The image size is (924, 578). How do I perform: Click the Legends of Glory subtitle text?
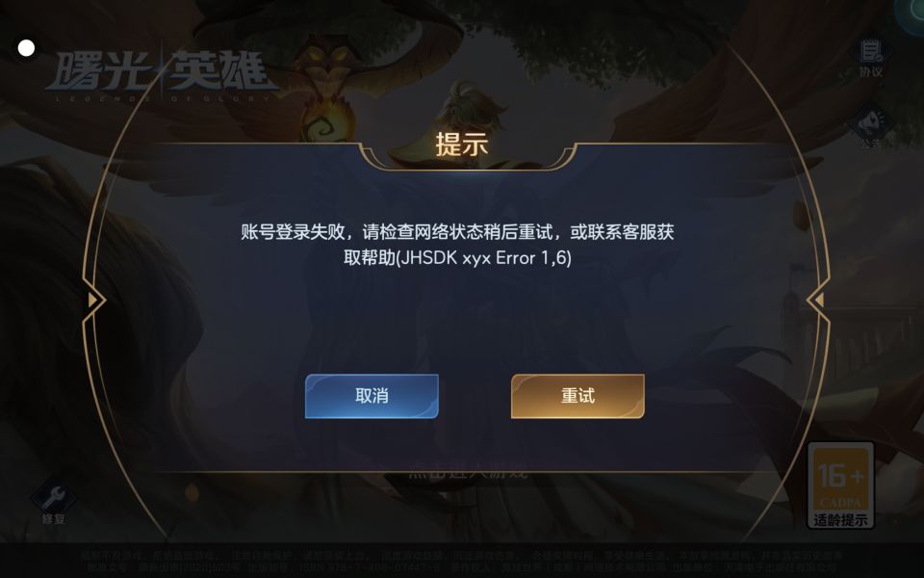163,98
